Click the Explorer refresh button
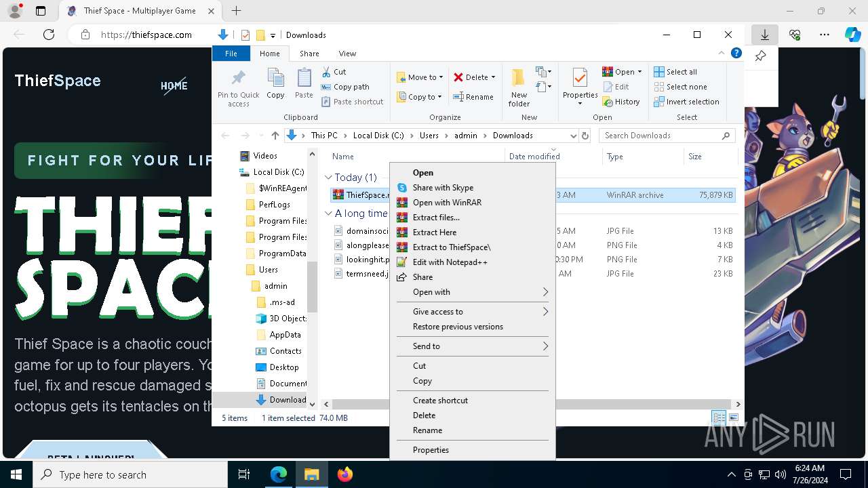The width and height of the screenshot is (868, 488). click(585, 136)
